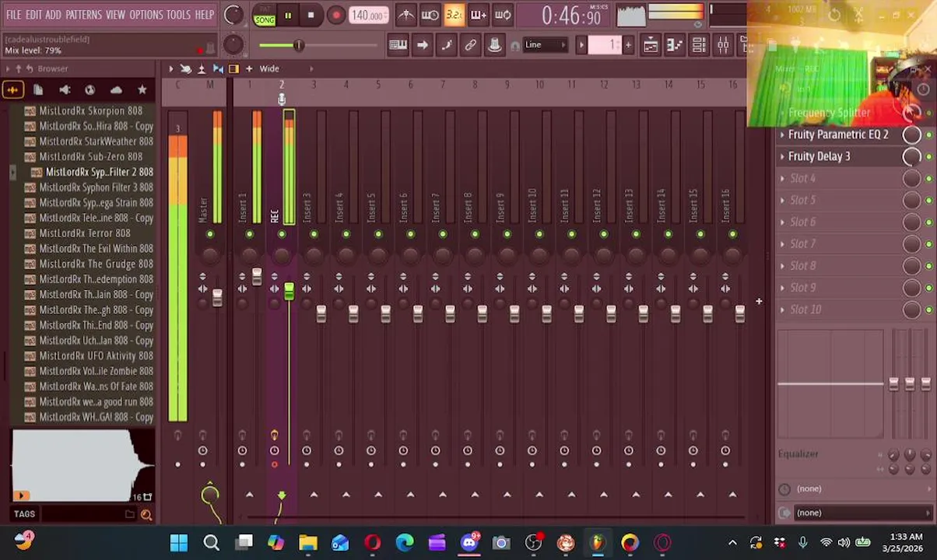Open the EDIT menu
The height and width of the screenshot is (560, 937).
[33, 15]
